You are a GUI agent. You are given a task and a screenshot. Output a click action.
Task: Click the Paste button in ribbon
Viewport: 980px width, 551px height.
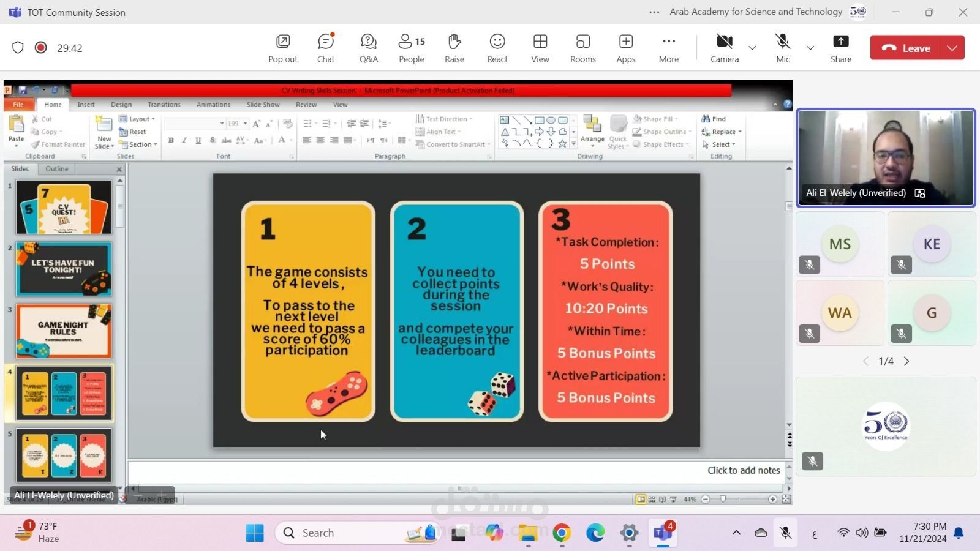16,130
